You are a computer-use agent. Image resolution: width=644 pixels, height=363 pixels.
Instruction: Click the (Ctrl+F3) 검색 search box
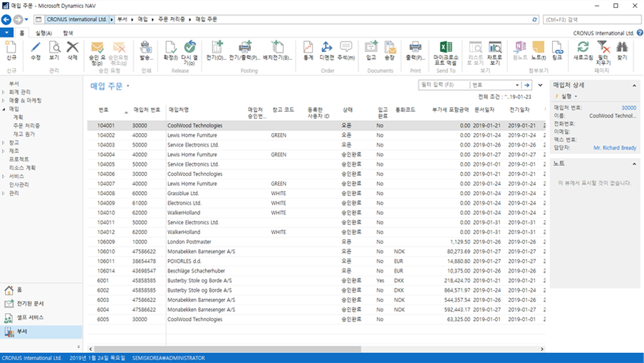[x=593, y=19]
